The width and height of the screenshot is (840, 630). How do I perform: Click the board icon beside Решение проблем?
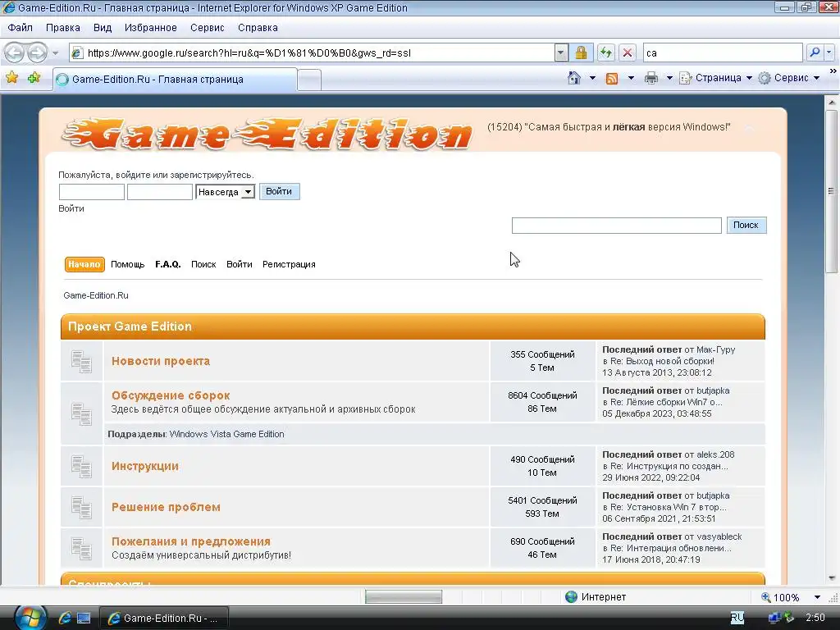[x=81, y=507]
